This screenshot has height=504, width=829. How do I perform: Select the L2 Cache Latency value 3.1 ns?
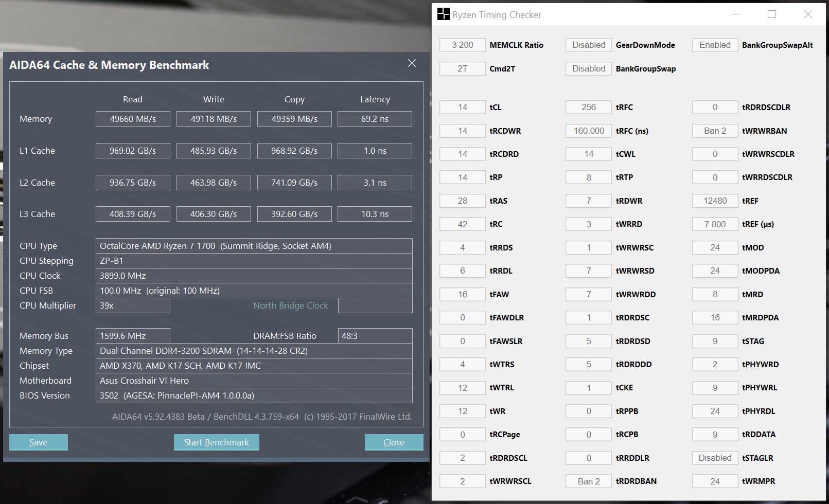point(375,183)
